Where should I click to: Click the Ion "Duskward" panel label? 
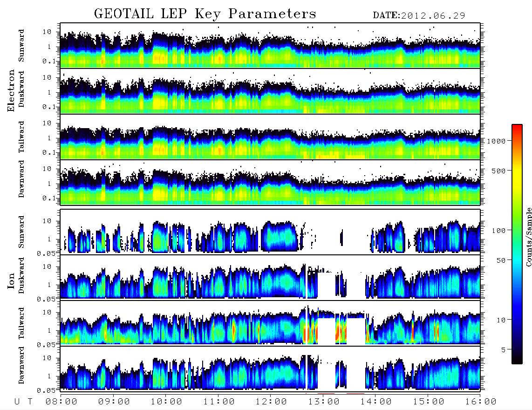(x=21, y=276)
